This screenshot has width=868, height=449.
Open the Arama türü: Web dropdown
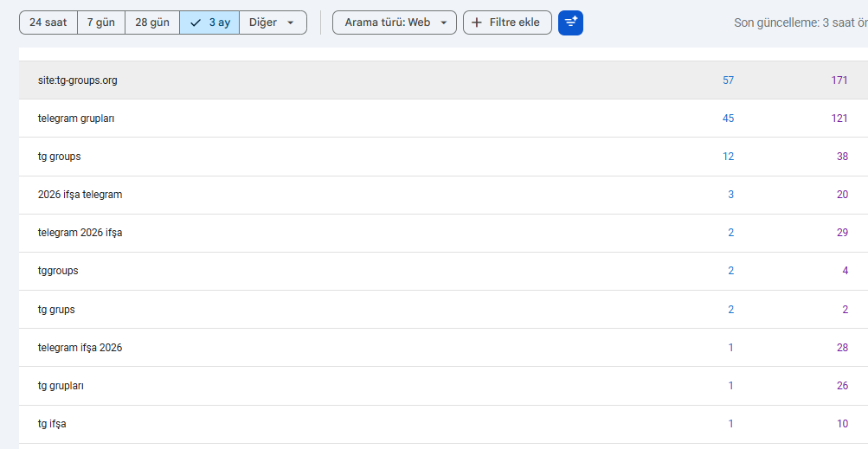click(395, 22)
